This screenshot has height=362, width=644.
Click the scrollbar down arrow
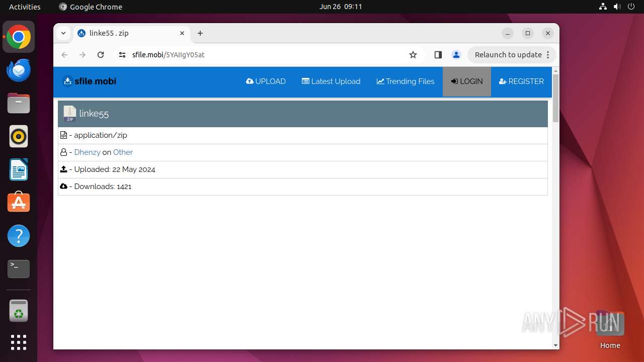coord(555,345)
